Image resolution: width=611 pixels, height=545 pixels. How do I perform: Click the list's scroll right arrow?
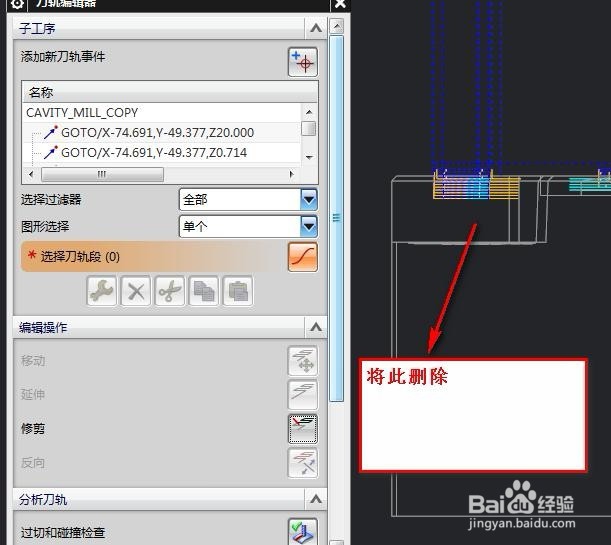[291, 174]
